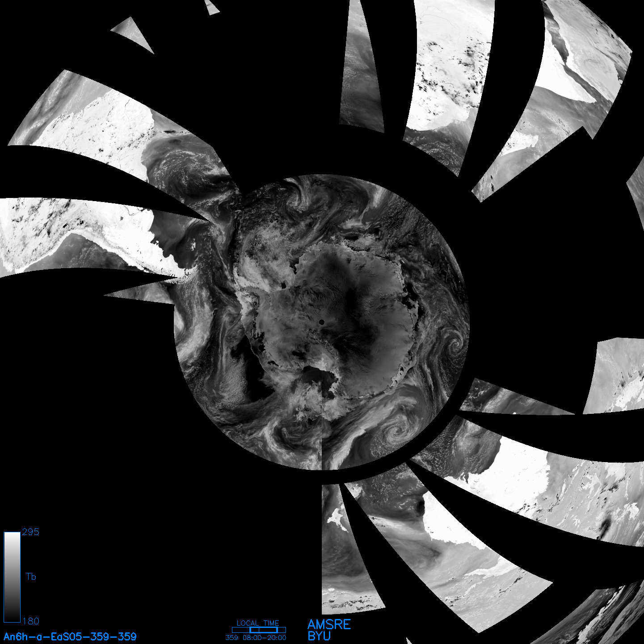Image resolution: width=644 pixels, height=644 pixels.
Task: Click the 'LOCAL TIME' label
Action: [x=258, y=623]
